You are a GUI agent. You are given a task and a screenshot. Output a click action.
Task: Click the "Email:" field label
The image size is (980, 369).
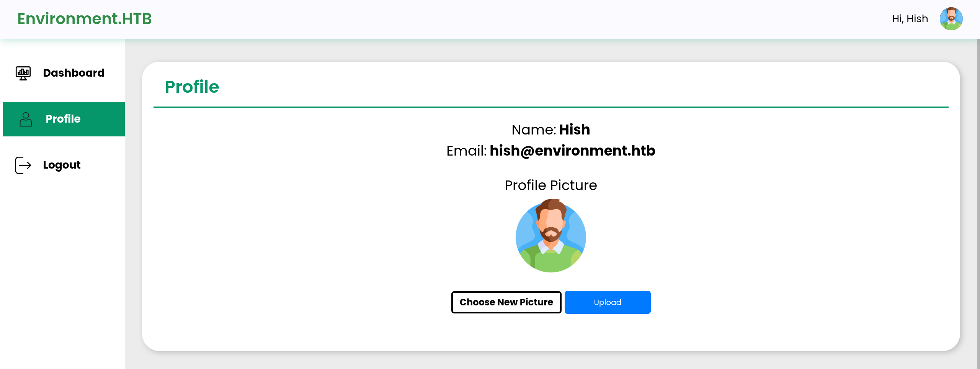[466, 151]
